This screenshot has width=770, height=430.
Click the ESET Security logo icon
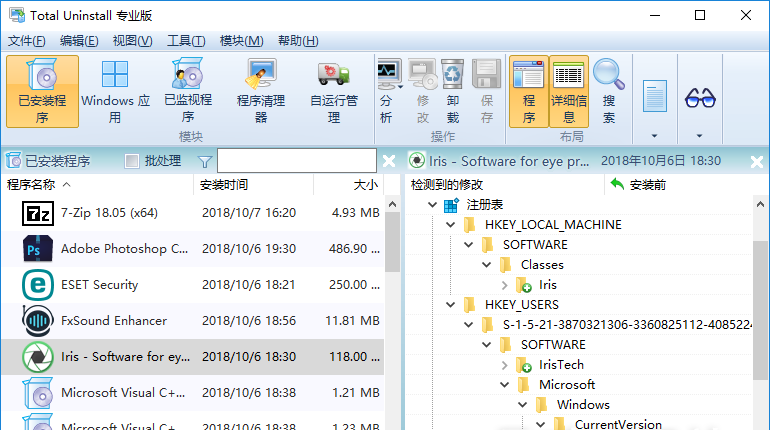tap(38, 285)
